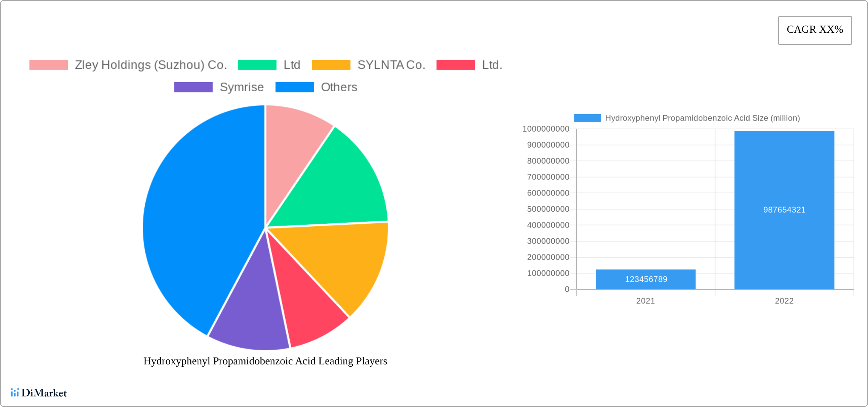Click the CAGR XX% box
868x407 pixels.
815,30
